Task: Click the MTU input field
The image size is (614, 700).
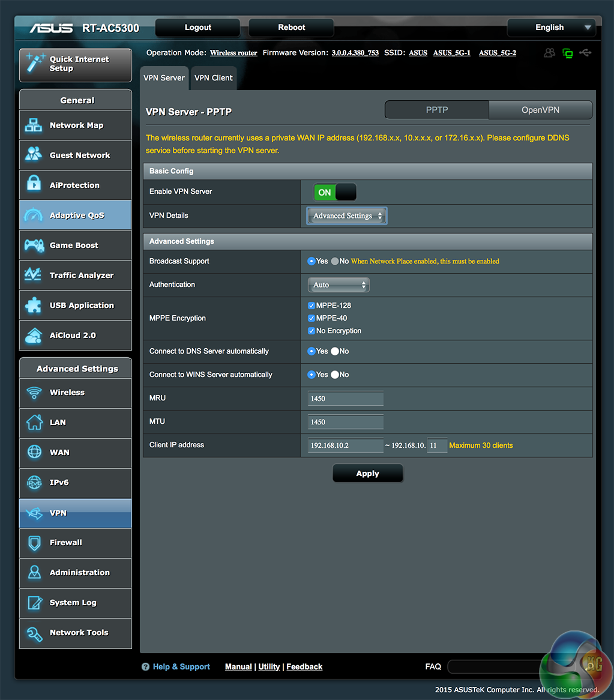Action: (x=345, y=422)
